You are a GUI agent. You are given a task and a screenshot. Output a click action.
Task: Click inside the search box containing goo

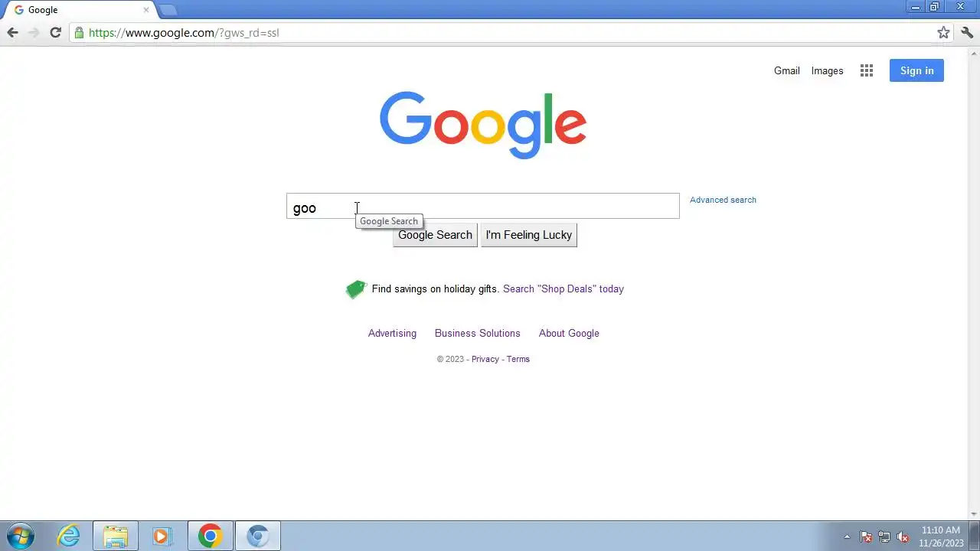(x=482, y=206)
